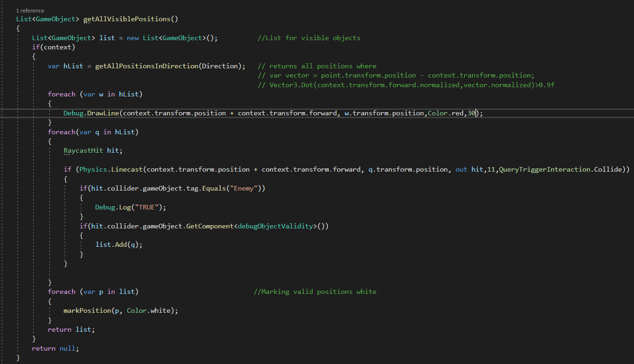This screenshot has width=634, height=364.
Task: Click "foreach (var w in hList)" loop header
Action: point(95,94)
